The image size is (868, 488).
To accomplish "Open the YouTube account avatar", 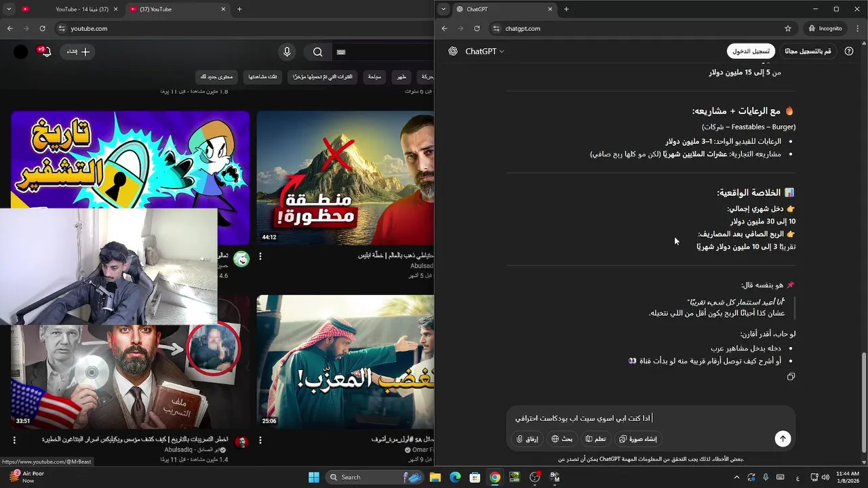I will tap(21, 52).
